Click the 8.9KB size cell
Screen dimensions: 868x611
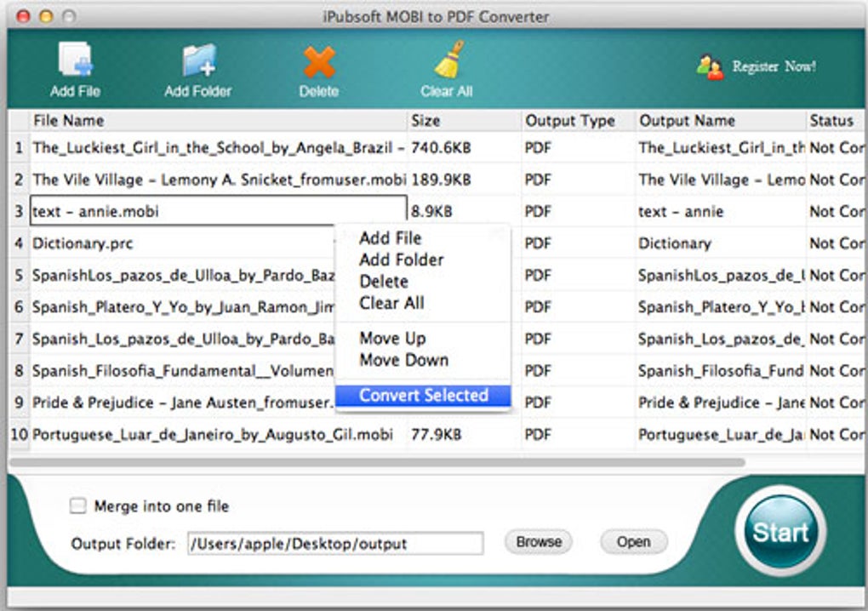click(x=431, y=211)
